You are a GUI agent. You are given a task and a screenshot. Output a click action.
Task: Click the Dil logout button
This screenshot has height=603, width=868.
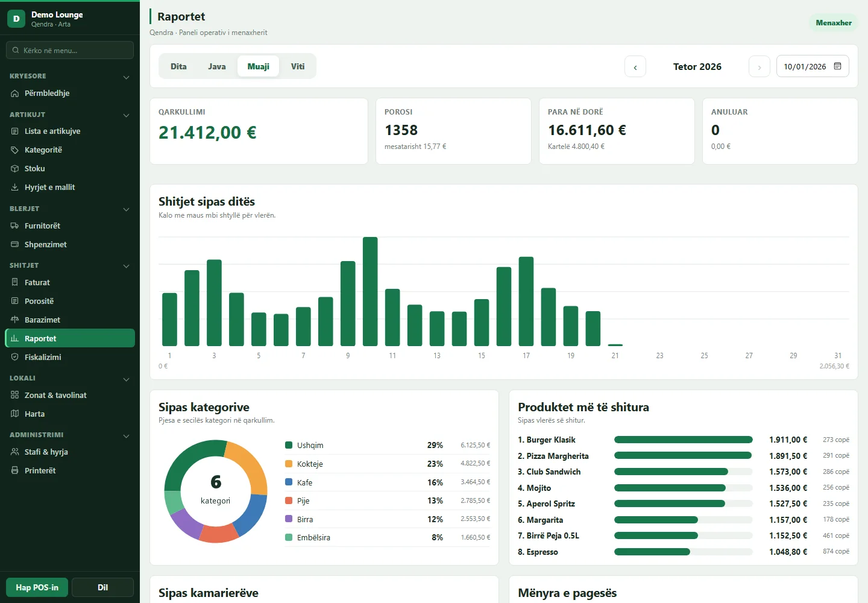(x=103, y=587)
